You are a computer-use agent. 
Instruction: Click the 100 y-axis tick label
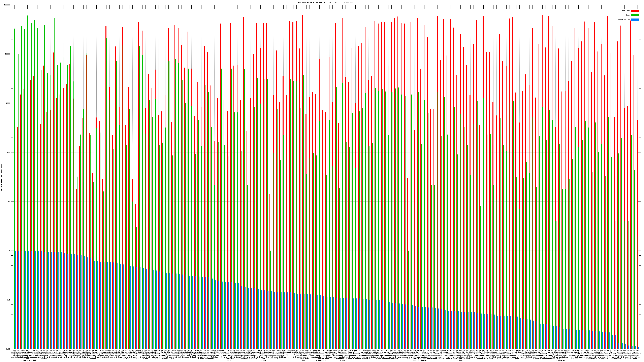click(x=8, y=152)
